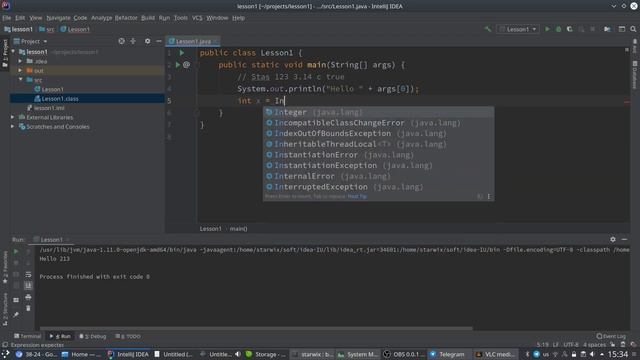Hide the Project tool window
Image resolution: width=640 pixels, height=360 pixels.
click(x=159, y=41)
